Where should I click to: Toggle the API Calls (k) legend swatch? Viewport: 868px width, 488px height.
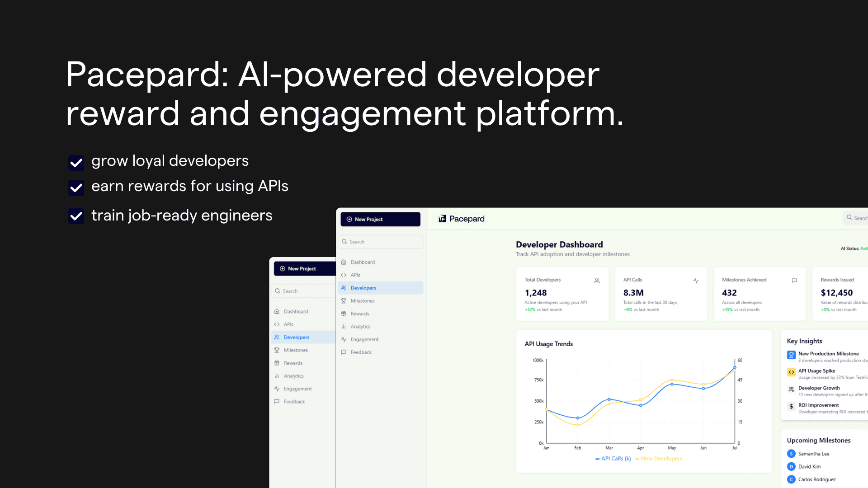coord(598,459)
